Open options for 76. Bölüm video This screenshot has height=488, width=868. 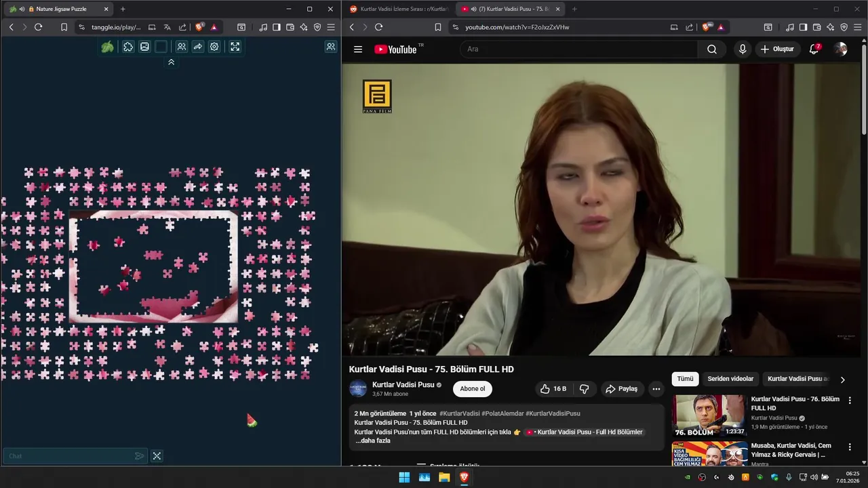(x=850, y=401)
